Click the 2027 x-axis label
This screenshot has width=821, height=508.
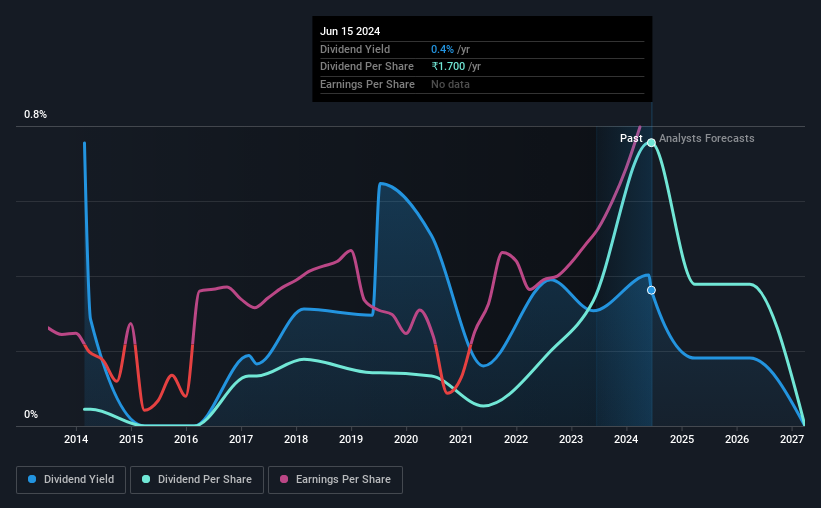(792, 439)
